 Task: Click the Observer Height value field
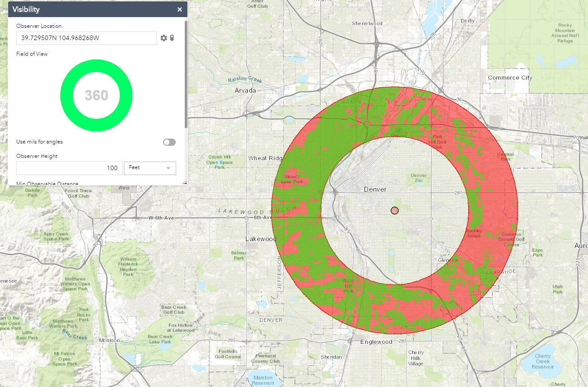point(69,168)
